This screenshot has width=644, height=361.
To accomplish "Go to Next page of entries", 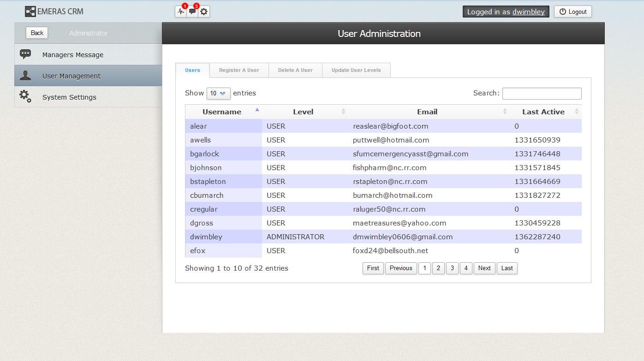I will [x=484, y=268].
